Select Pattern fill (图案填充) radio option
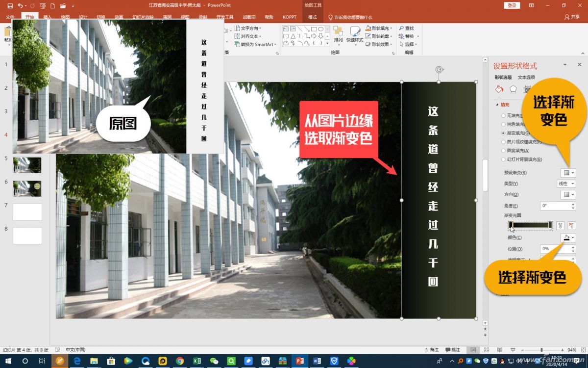 click(x=503, y=151)
